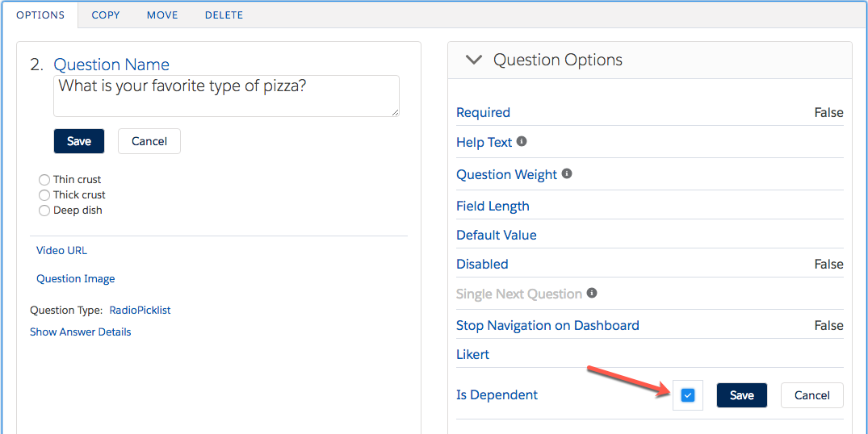
Task: Click the RadioPicklist question type link
Action: click(140, 310)
